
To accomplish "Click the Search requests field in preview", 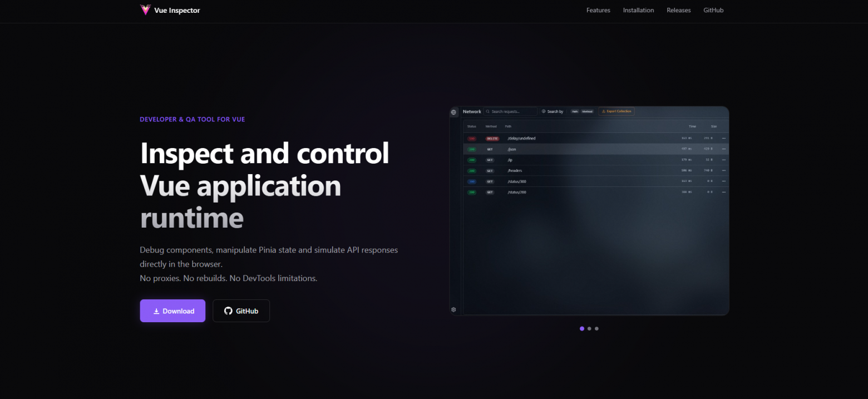I will [510, 111].
